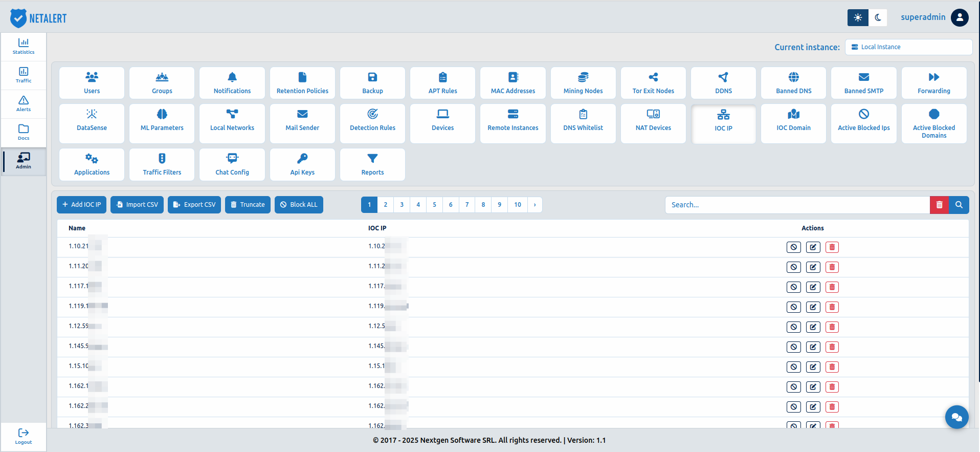Open Retention Policies tile

coord(302,83)
